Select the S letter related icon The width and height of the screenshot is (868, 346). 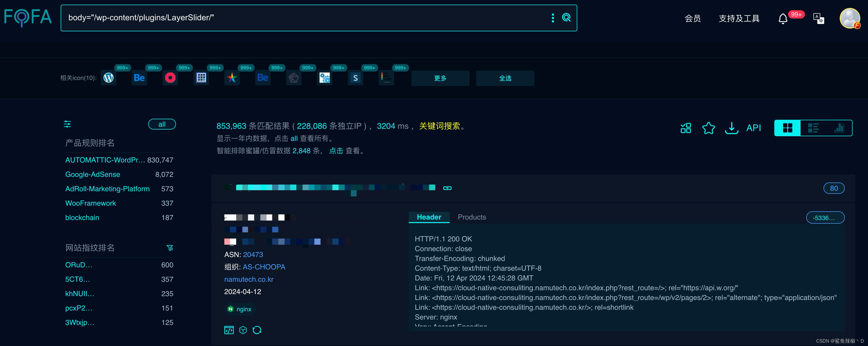coord(356,78)
